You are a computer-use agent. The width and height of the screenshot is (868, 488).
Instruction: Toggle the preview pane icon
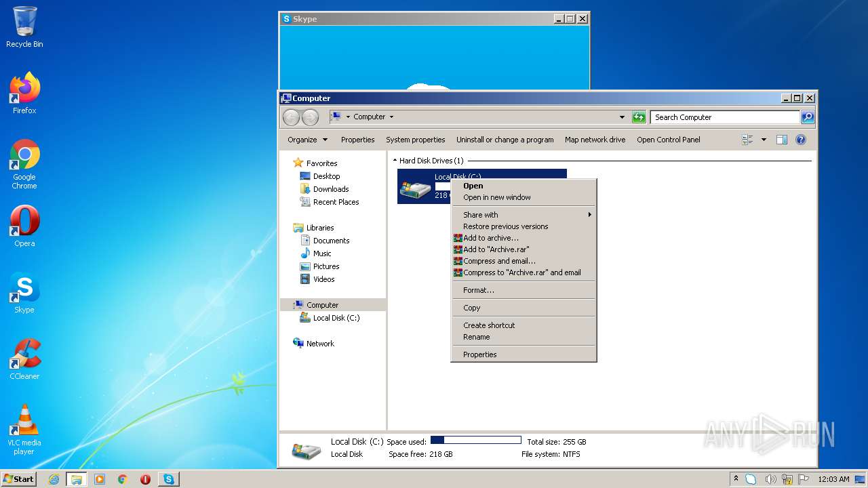coord(782,140)
